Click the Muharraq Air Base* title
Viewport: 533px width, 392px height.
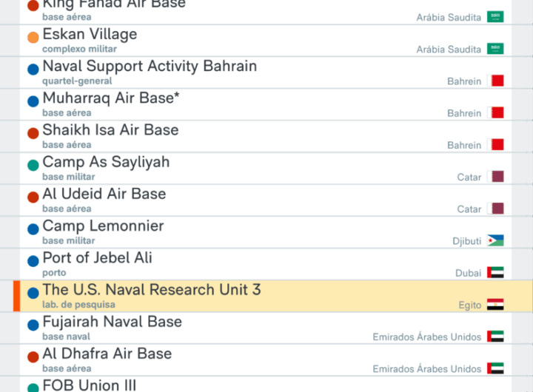coord(111,98)
